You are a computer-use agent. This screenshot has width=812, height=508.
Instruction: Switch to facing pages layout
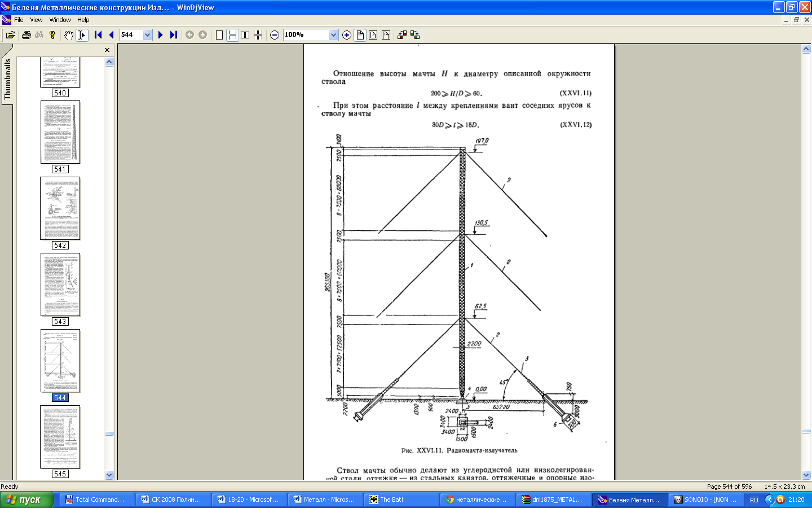click(x=245, y=35)
